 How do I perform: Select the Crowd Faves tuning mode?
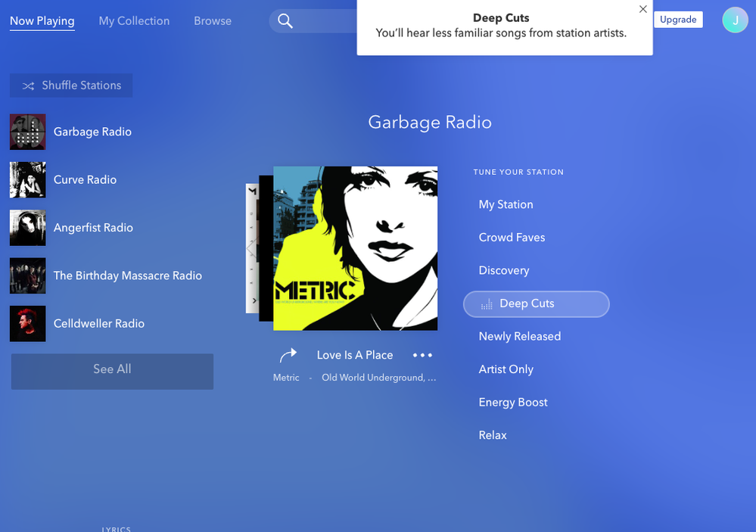pos(512,238)
